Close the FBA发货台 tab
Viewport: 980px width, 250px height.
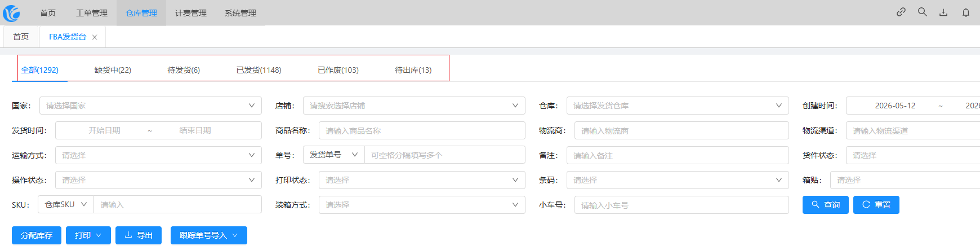click(x=95, y=37)
